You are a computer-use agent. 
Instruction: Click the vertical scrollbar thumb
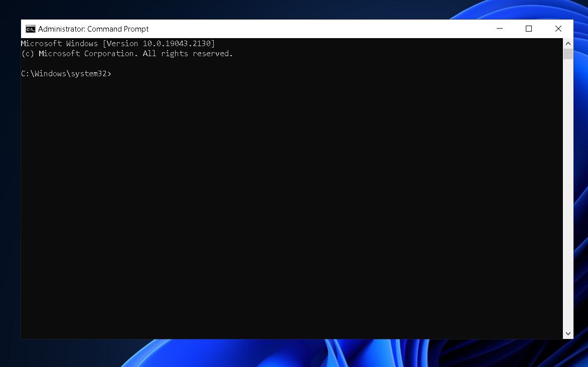point(568,54)
